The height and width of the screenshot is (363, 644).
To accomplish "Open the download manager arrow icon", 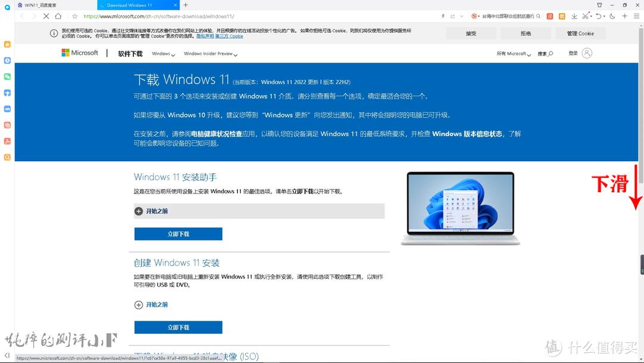I will pyautogui.click(x=575, y=16).
